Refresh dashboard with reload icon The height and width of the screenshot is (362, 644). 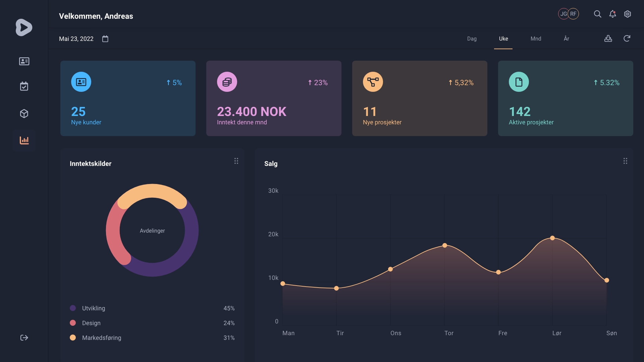pos(627,39)
